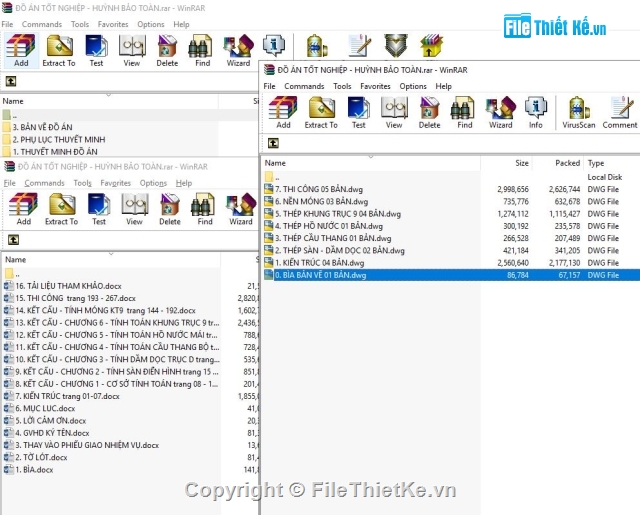The width and height of the screenshot is (640, 515).
Task: Click Comment icon in the DWG files window
Action: (620, 113)
